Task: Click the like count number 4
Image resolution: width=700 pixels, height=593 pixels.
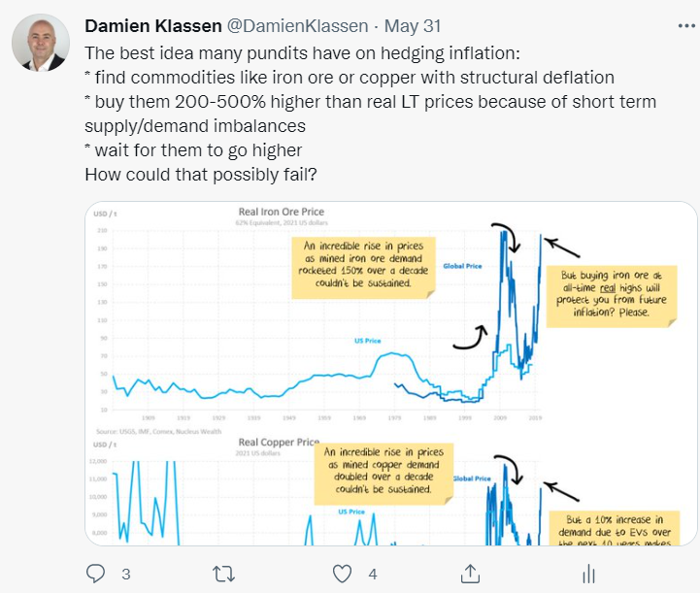Action: pyautogui.click(x=372, y=574)
